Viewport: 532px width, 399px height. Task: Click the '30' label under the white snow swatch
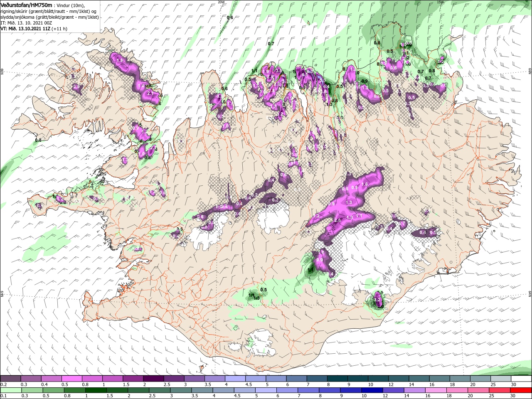point(513,384)
